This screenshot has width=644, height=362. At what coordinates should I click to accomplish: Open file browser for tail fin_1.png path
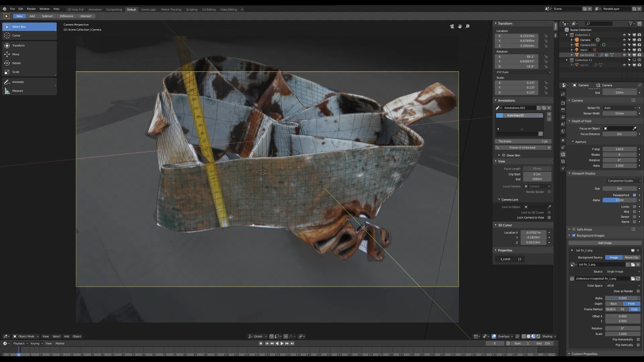[x=633, y=279]
